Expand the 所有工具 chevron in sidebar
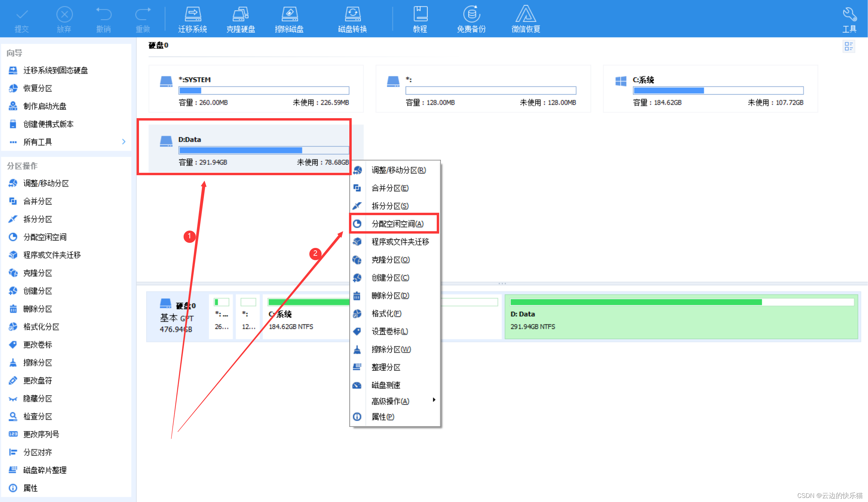Viewport: 868px width, 502px height. point(124,142)
